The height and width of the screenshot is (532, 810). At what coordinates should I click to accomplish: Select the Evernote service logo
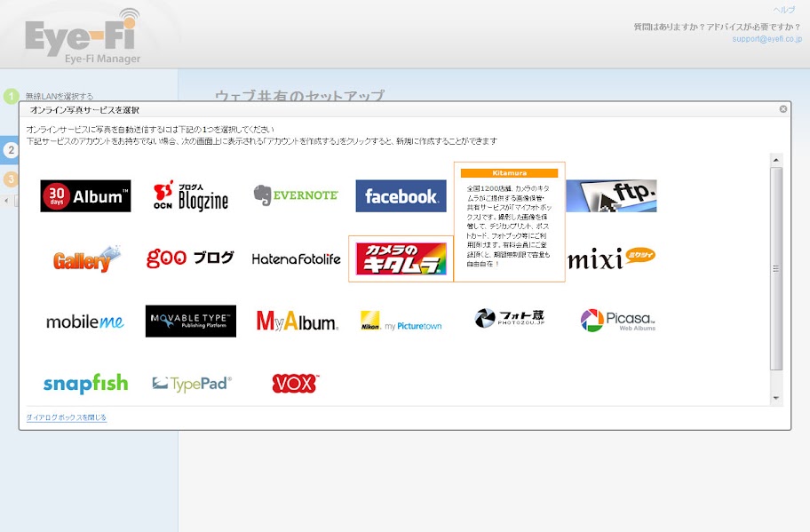[296, 195]
